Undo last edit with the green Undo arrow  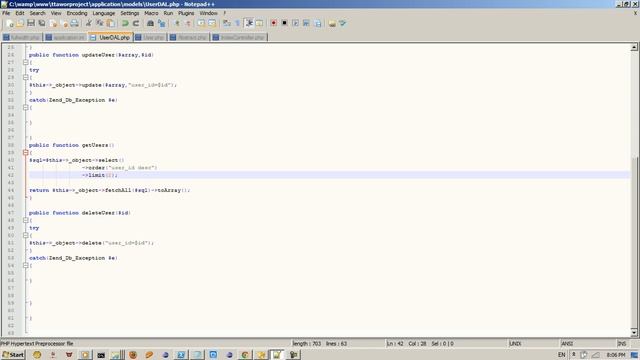tap(125, 23)
